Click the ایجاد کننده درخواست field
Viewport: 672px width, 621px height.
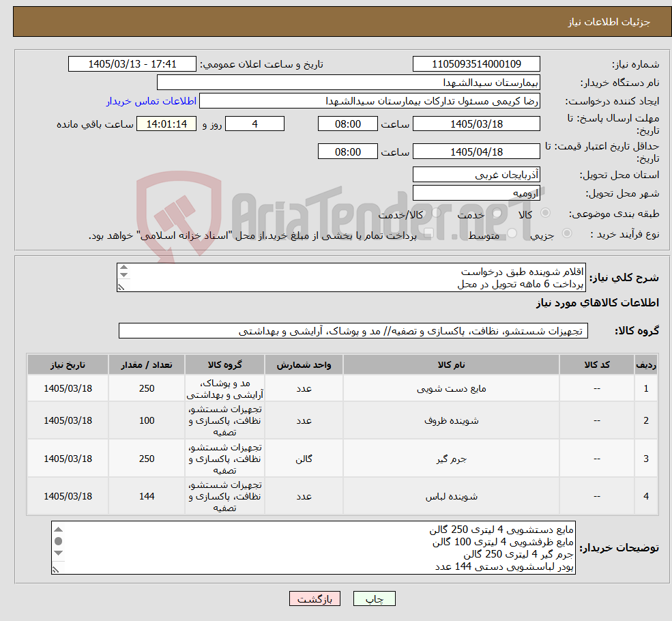(369, 101)
